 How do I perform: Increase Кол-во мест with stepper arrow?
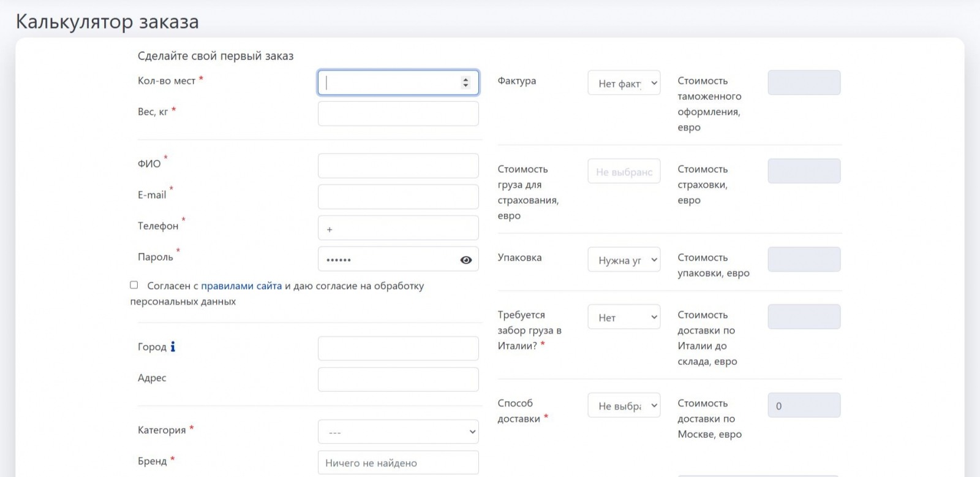[466, 79]
